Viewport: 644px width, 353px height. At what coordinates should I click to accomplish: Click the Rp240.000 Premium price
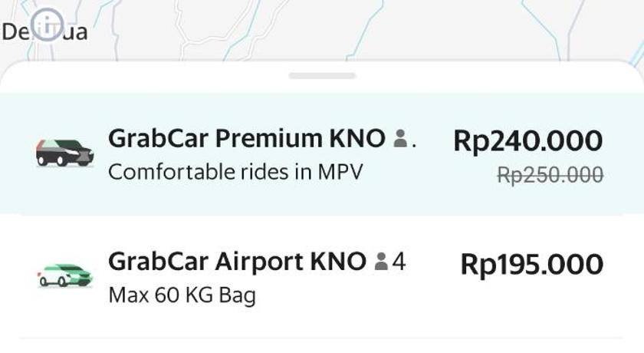527,140
